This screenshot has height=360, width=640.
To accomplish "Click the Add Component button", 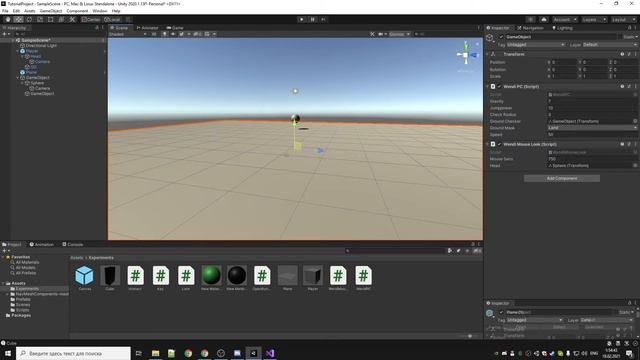I will [x=562, y=178].
